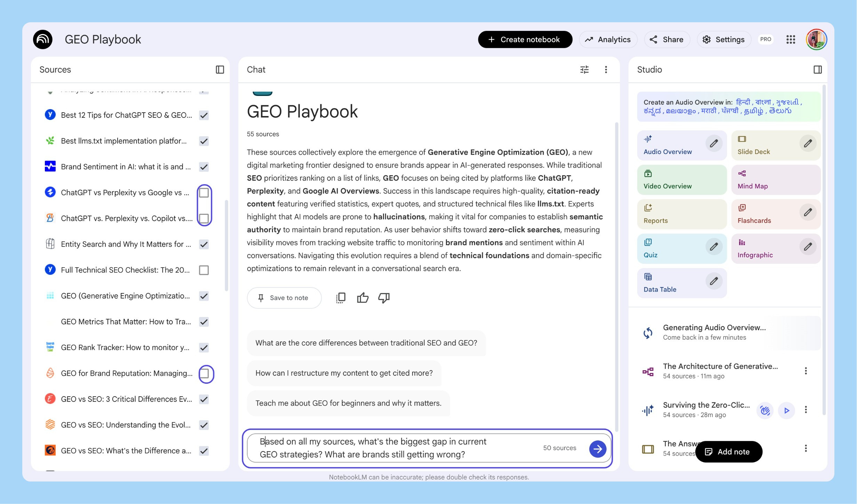Check ChatGPT vs Perplexity vs Google source

click(x=204, y=193)
